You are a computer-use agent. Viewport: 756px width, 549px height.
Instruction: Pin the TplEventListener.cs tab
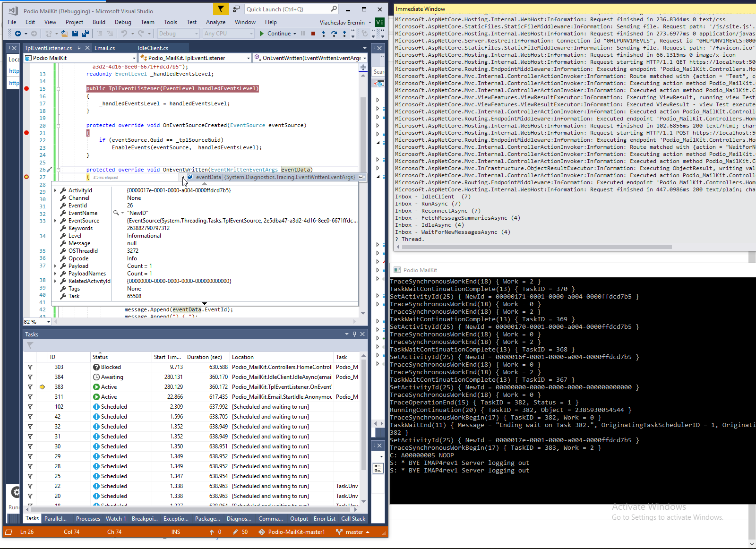[79, 48]
